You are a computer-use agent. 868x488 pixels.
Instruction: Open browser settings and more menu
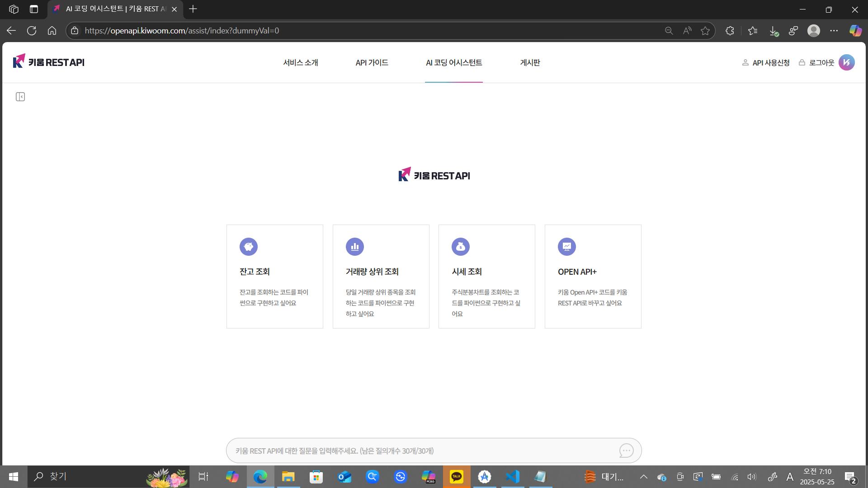click(x=834, y=31)
